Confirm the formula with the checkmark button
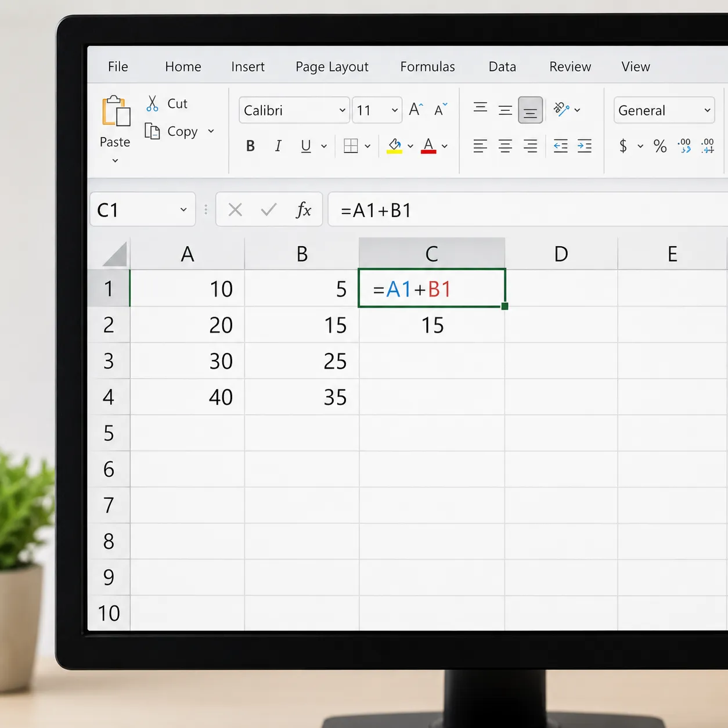This screenshot has height=728, width=728. pyautogui.click(x=269, y=210)
